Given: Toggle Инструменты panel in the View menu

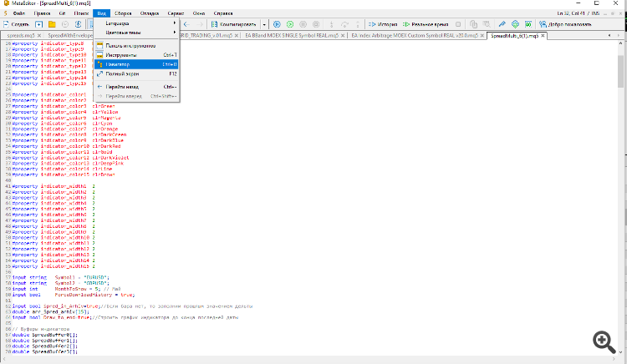Looking at the screenshot, I should [x=136, y=55].
